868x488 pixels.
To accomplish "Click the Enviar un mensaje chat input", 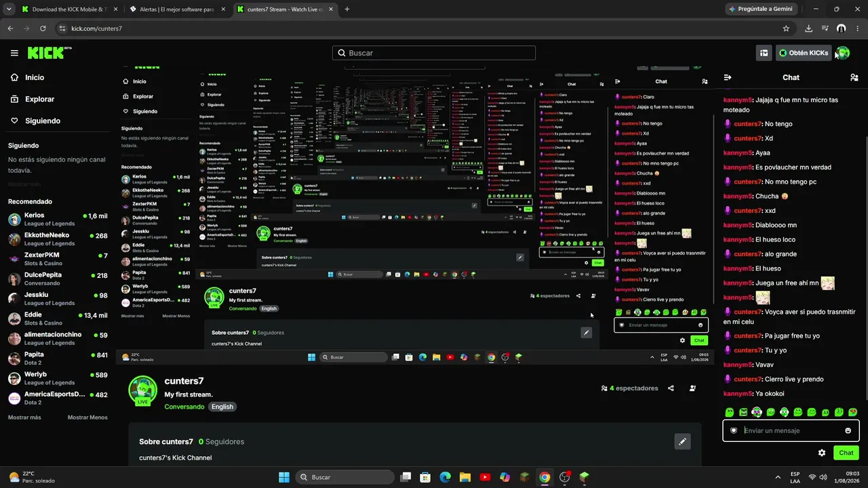I will [x=790, y=430].
